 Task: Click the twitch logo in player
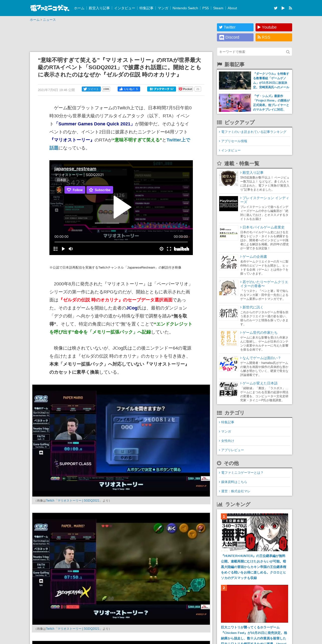182,249
